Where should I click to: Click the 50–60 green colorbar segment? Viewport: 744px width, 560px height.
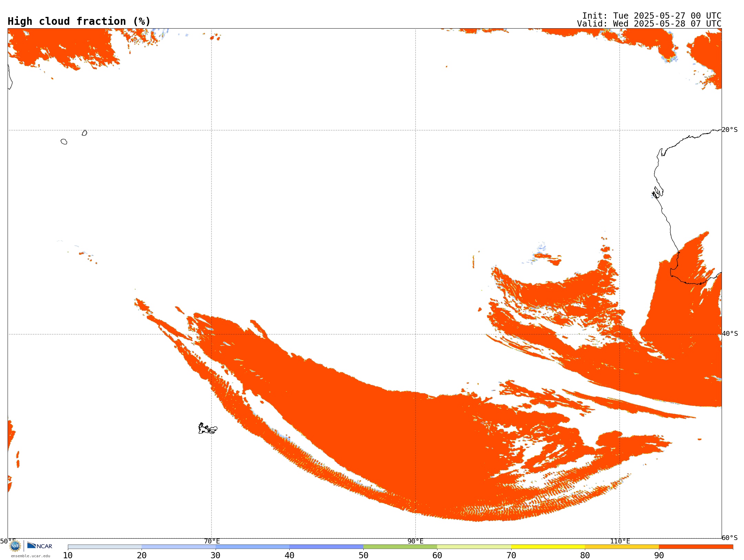click(400, 547)
